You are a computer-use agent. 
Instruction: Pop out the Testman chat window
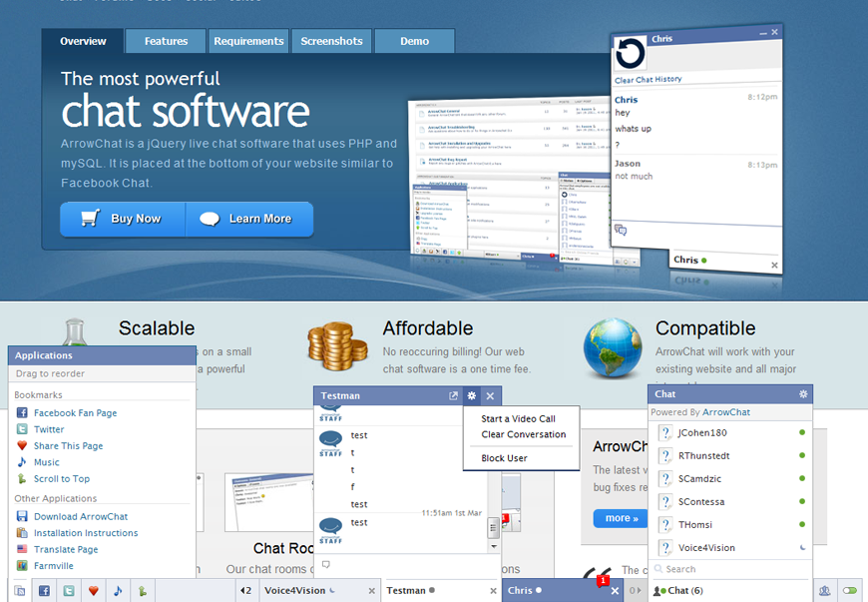tap(453, 395)
